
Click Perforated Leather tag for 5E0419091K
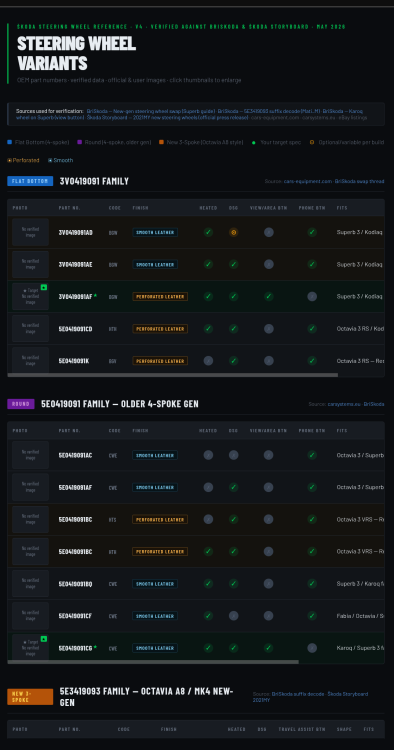(160, 361)
